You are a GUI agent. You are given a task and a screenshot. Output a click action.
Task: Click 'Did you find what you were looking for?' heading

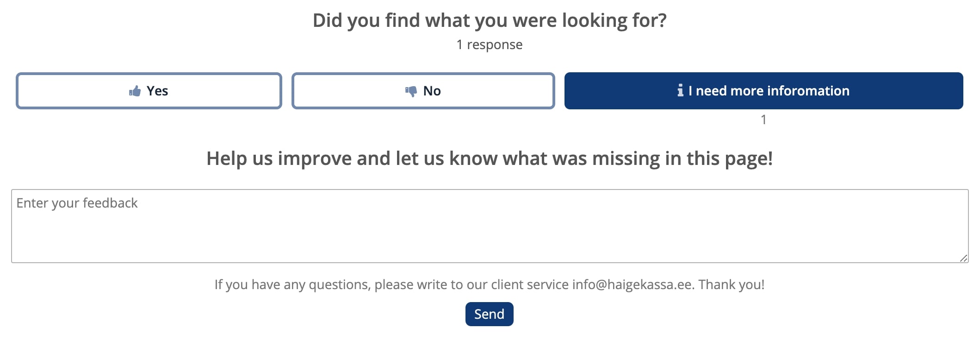coord(490,20)
